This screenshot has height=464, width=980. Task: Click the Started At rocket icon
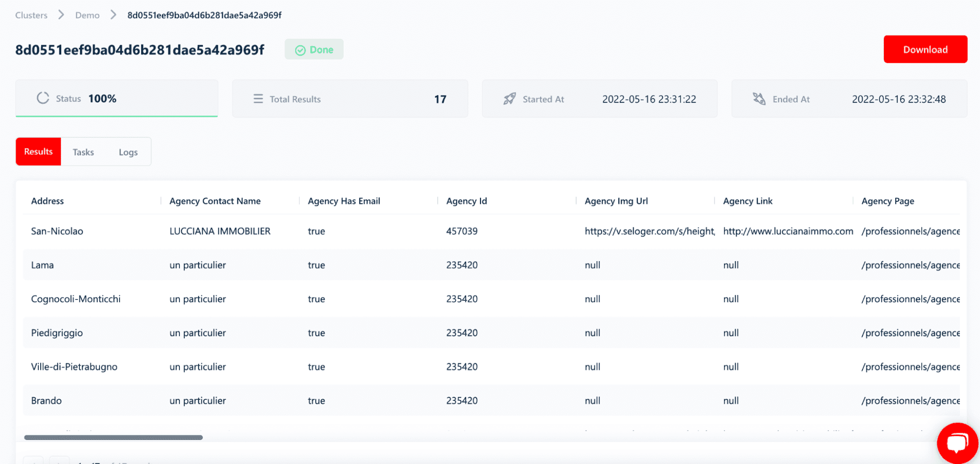point(509,99)
